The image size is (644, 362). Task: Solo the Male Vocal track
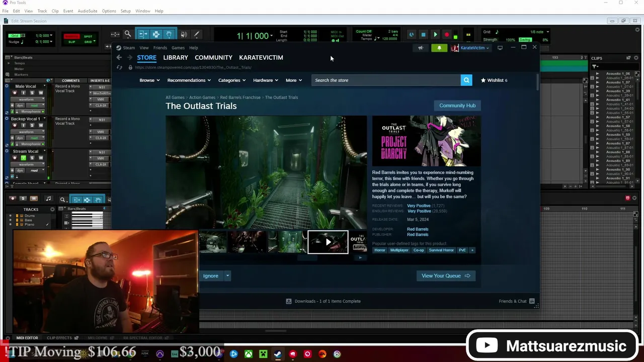coord(32,93)
